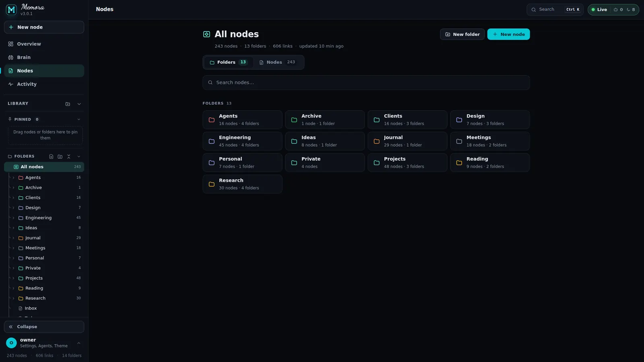
Task: Open the global Search box with Ctrl K
Action: 555,10
